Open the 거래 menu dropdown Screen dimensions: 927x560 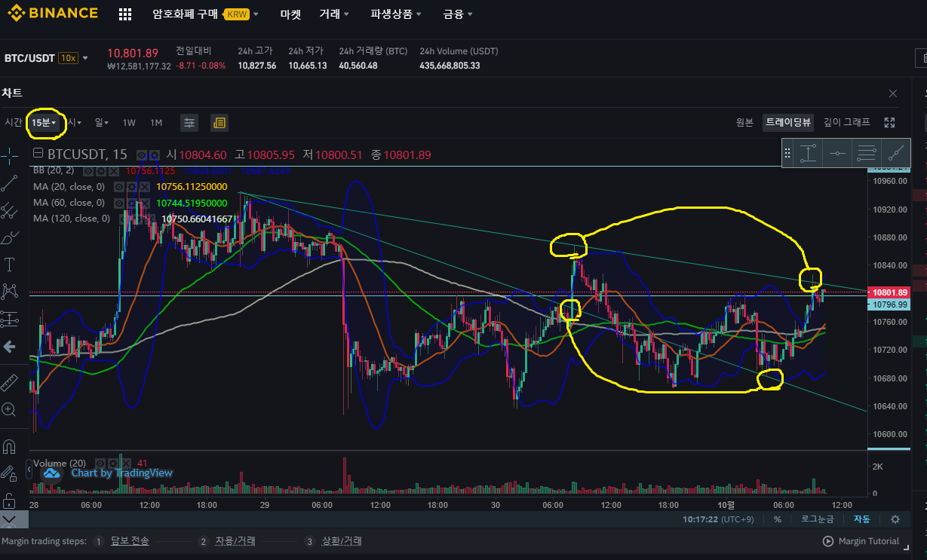pos(334,14)
